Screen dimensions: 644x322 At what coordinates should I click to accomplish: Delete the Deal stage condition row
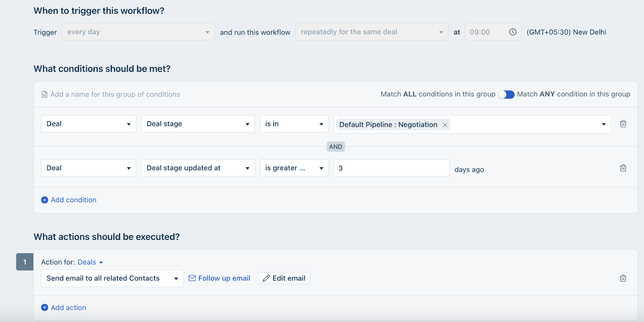623,124
